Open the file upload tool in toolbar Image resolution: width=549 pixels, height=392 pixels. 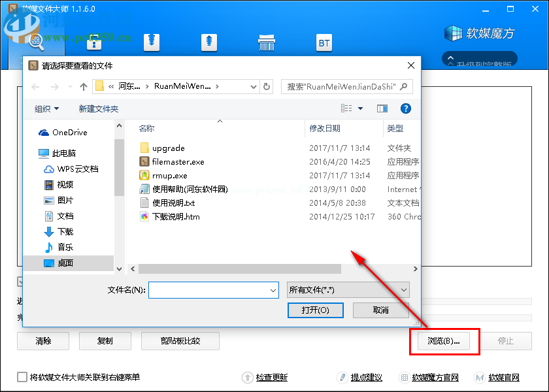pos(208,41)
